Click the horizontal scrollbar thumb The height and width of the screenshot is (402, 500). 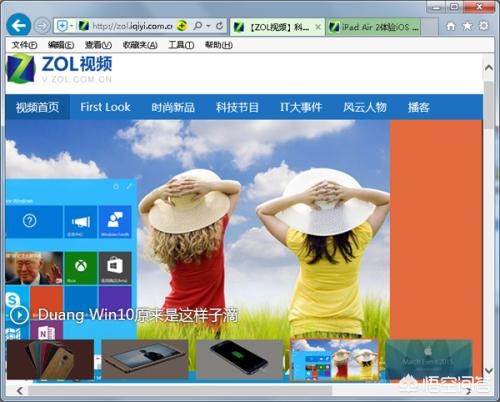(180, 391)
